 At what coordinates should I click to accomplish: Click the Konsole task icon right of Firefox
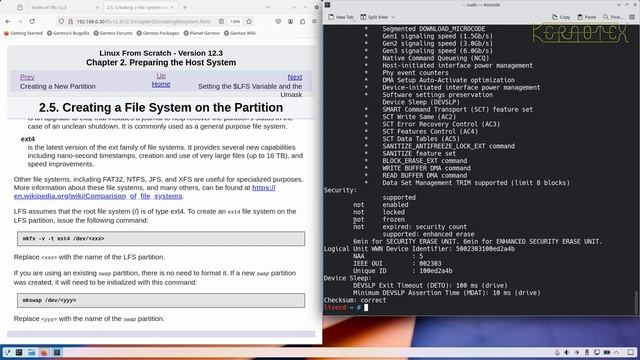click(x=57, y=352)
